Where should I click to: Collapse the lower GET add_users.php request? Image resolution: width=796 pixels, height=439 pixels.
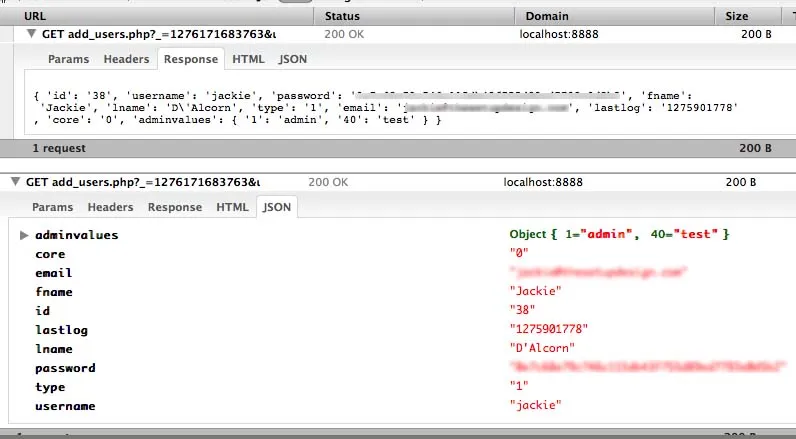point(16,182)
